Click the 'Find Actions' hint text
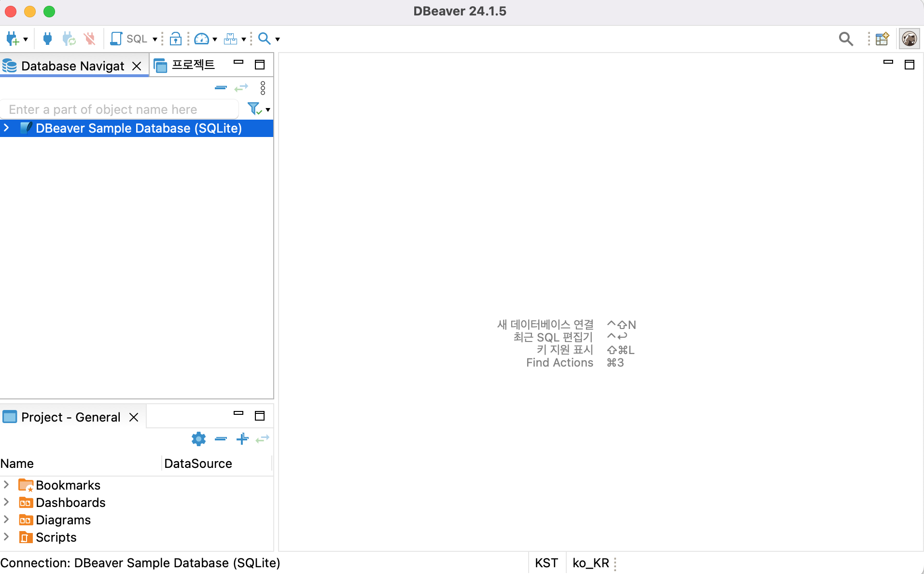 [x=560, y=363]
